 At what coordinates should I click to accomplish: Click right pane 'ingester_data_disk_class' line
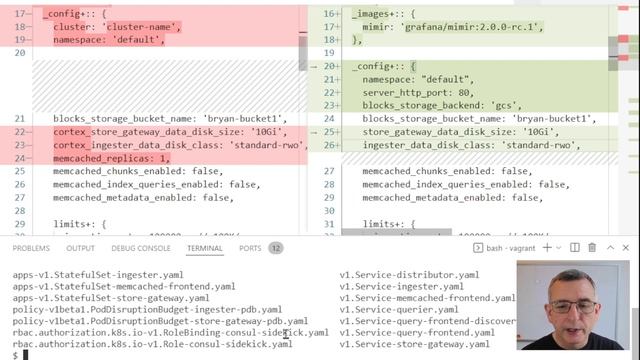[x=471, y=145]
